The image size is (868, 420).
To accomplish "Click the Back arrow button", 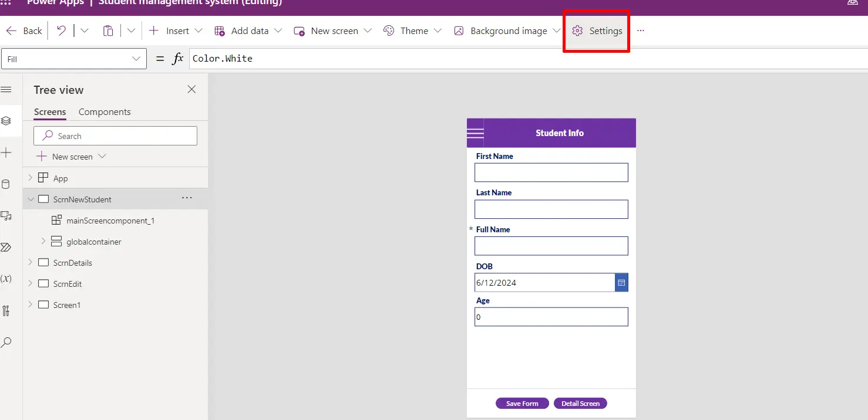I will coord(23,31).
